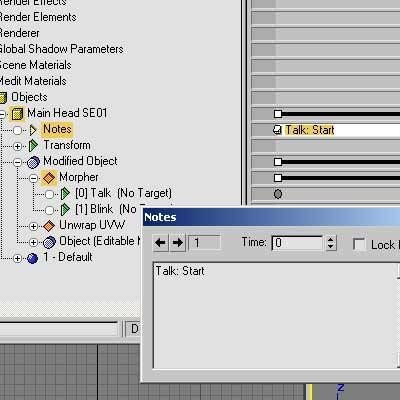Screen dimensions: 400x400
Task: Select the Scene Materials tree entry
Action: 35,65
